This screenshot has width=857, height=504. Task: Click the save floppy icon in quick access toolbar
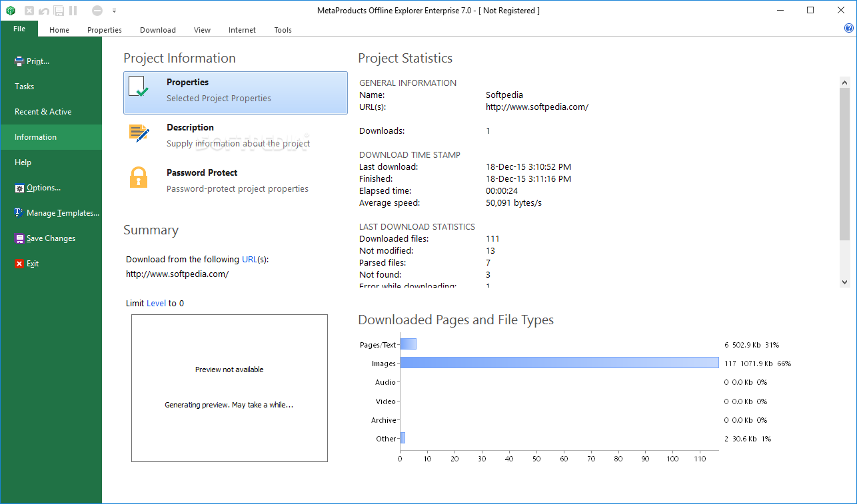[59, 11]
